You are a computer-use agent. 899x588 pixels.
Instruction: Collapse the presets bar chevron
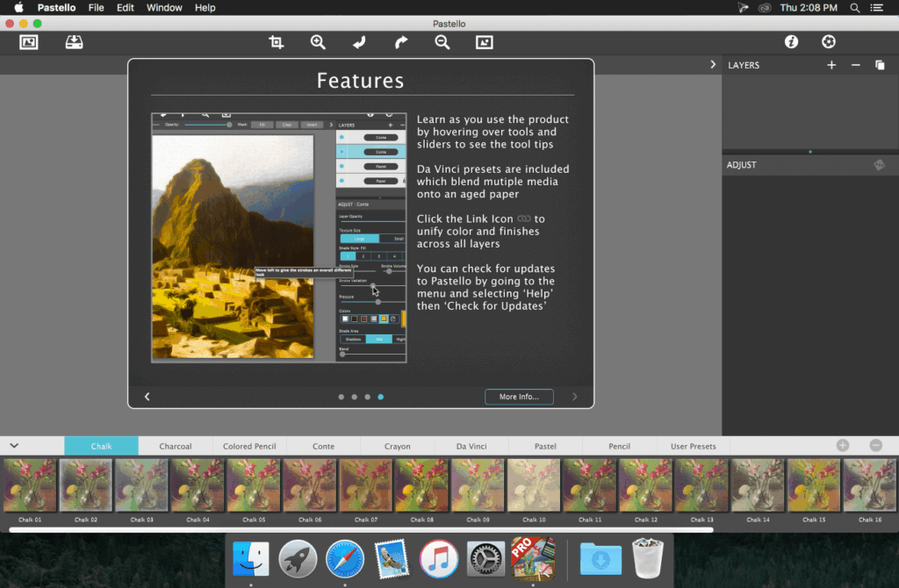14,445
